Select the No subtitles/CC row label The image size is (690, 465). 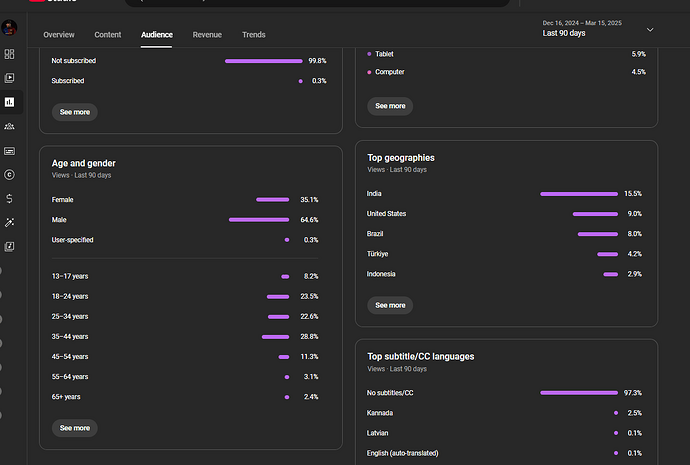click(390, 393)
